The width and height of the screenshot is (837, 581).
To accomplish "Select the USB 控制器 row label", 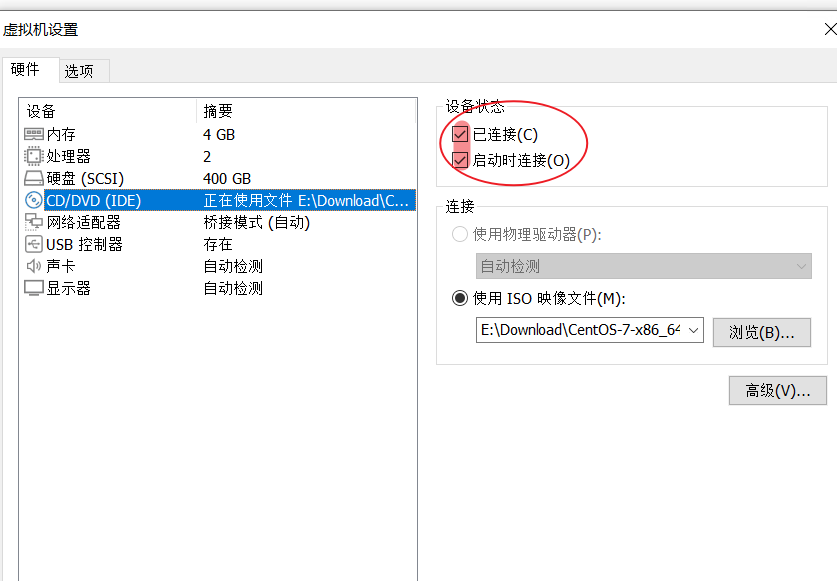I will (x=84, y=244).
